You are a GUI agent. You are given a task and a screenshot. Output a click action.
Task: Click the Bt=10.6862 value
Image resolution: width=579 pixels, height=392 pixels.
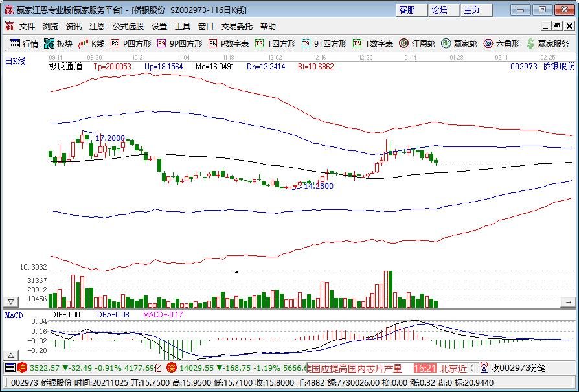click(x=315, y=67)
